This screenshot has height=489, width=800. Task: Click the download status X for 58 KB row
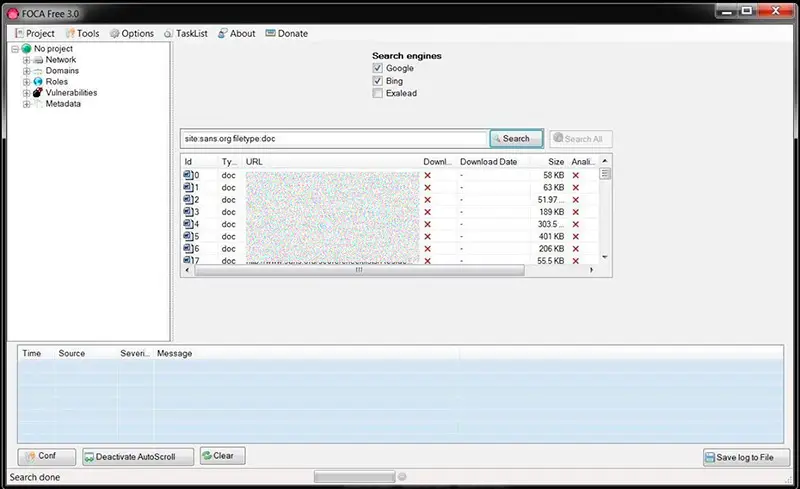click(428, 175)
